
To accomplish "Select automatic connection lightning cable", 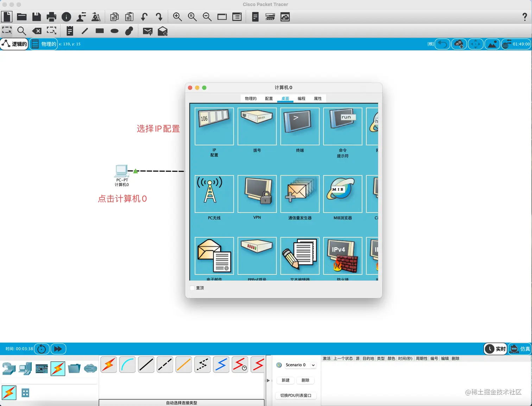I will pyautogui.click(x=109, y=365).
